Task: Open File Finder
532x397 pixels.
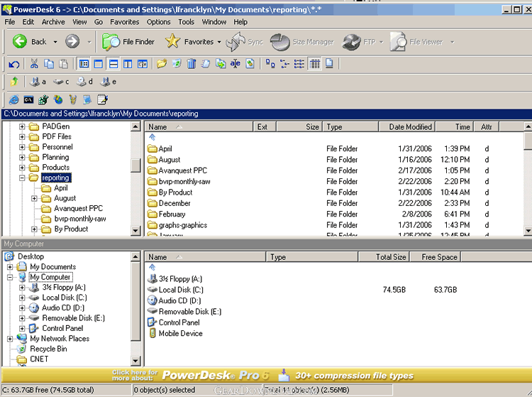Action: point(128,42)
